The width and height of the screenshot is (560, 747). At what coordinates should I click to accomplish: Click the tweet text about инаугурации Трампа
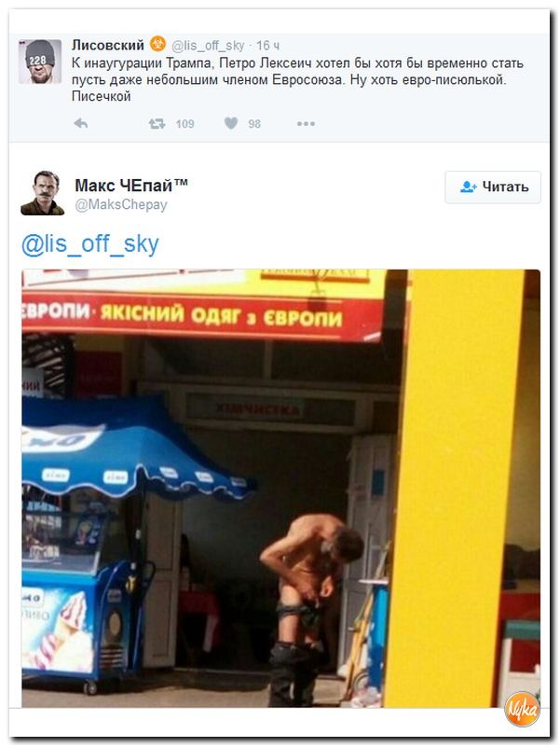297,79
